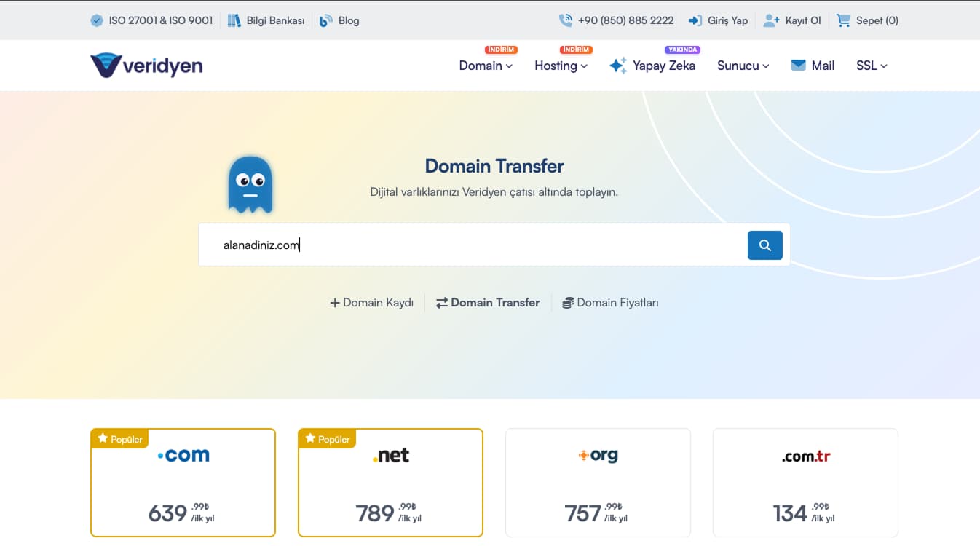Open the Yapay Zeka menu item
980x546 pixels.
[x=652, y=66]
